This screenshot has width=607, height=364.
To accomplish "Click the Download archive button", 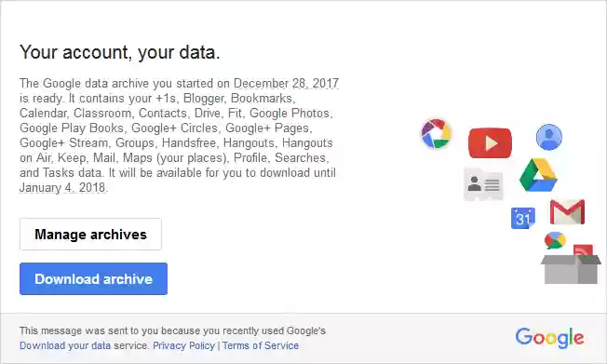I will click(x=94, y=278).
